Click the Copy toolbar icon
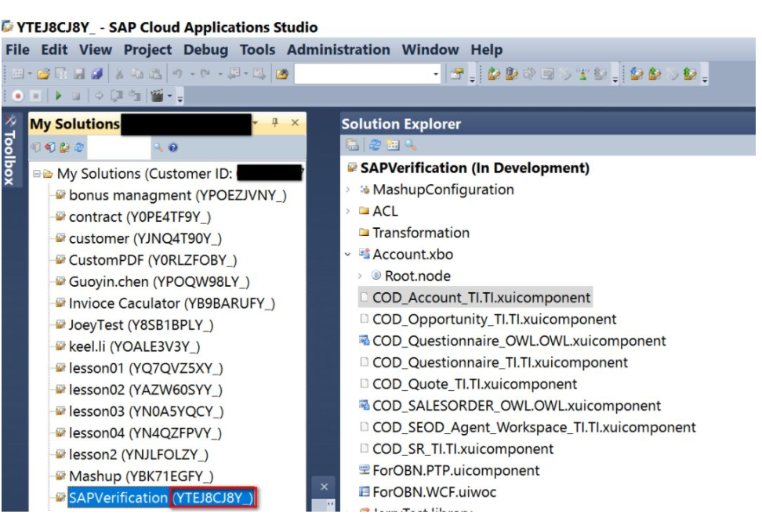 pyautogui.click(x=137, y=74)
